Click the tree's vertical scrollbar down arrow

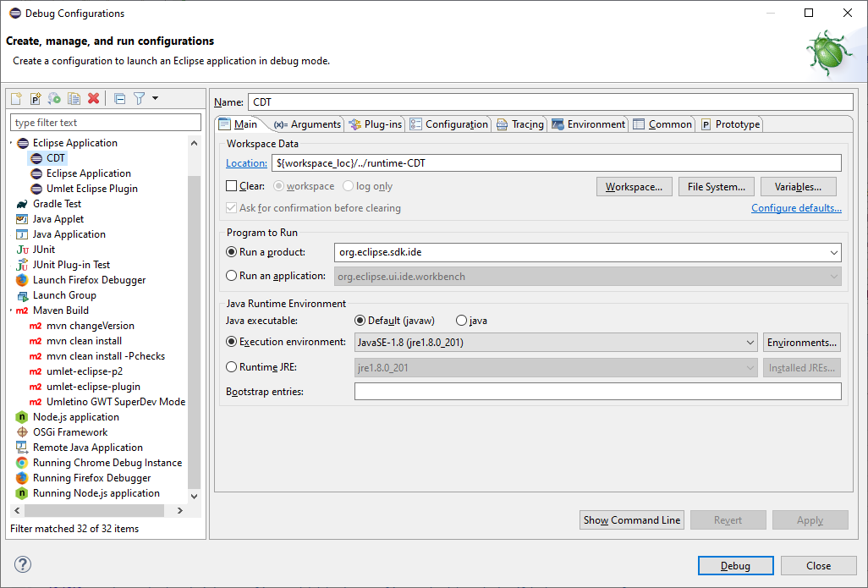[195, 496]
